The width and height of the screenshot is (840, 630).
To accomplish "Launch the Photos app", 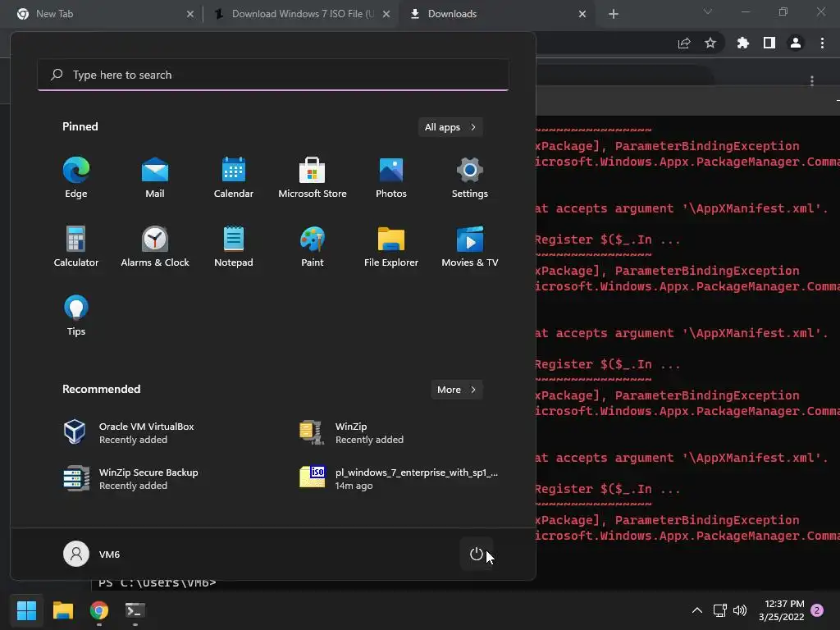I will [x=391, y=178].
